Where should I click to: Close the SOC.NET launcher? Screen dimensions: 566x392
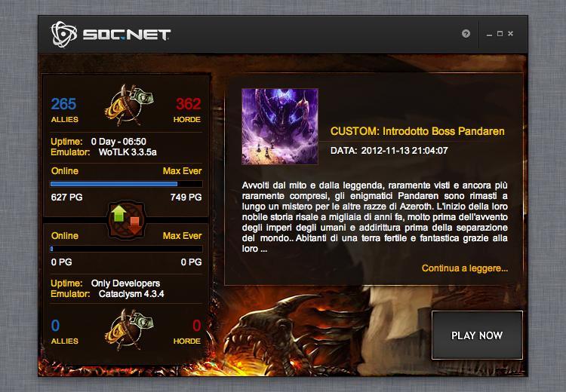coord(510,33)
